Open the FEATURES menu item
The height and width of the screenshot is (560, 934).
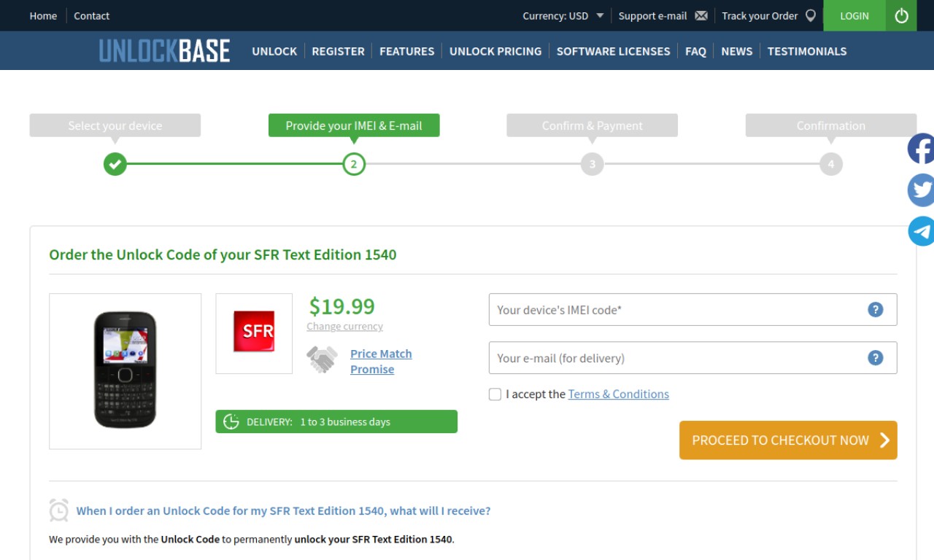pos(406,51)
